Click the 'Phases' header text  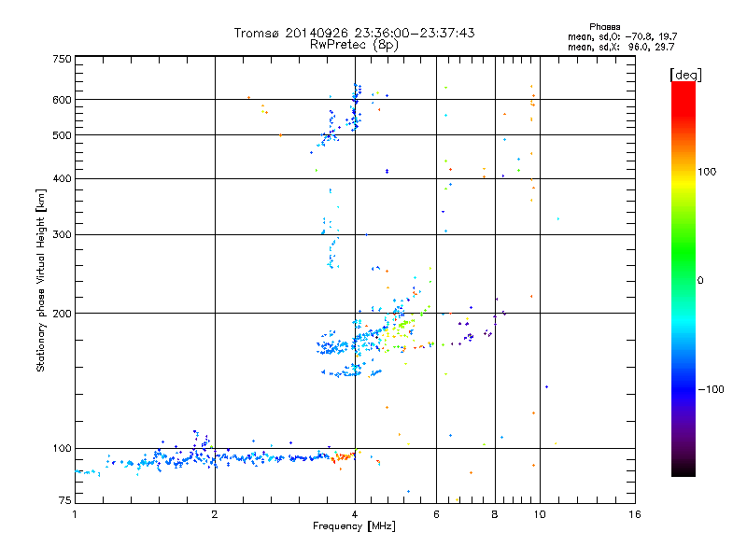pos(604,27)
